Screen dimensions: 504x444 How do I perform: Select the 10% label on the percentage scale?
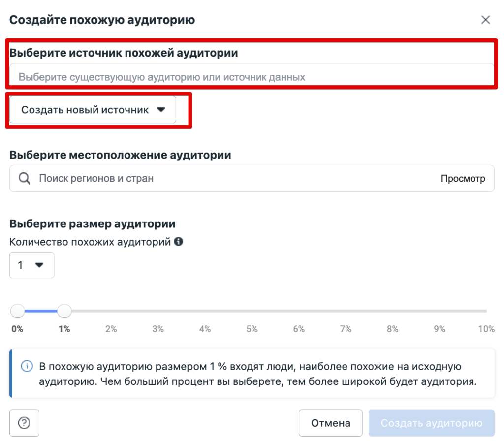[487, 329]
